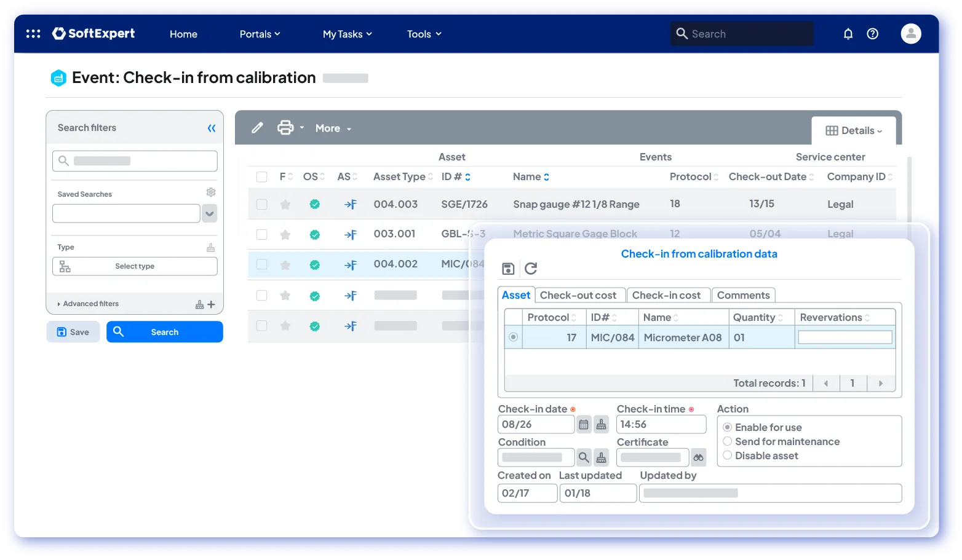Expand the Advanced filters section

[x=90, y=304]
